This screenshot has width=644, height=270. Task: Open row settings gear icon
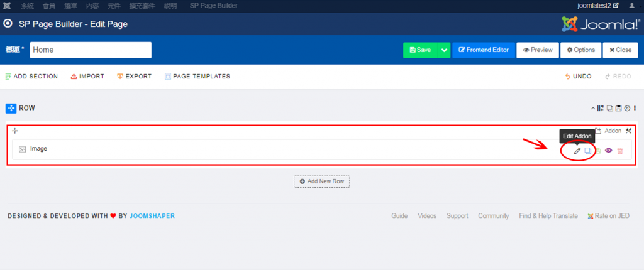coord(627,108)
